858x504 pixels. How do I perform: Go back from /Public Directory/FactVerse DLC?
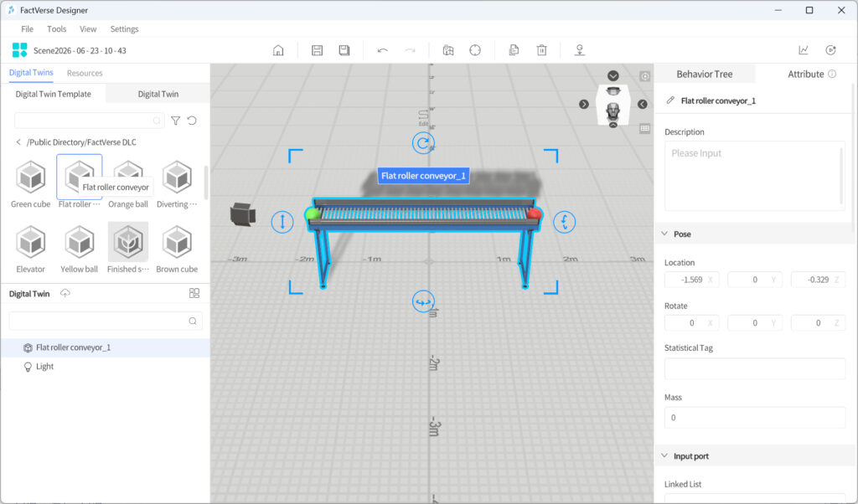tap(18, 142)
